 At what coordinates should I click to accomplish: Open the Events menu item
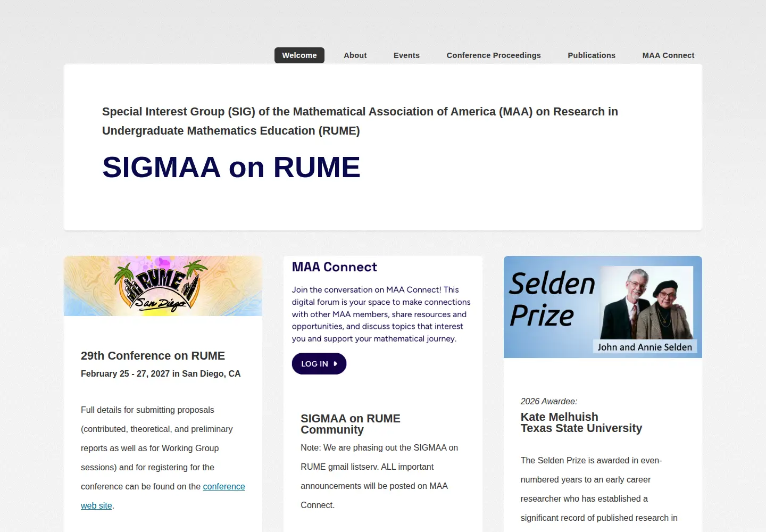tap(406, 55)
